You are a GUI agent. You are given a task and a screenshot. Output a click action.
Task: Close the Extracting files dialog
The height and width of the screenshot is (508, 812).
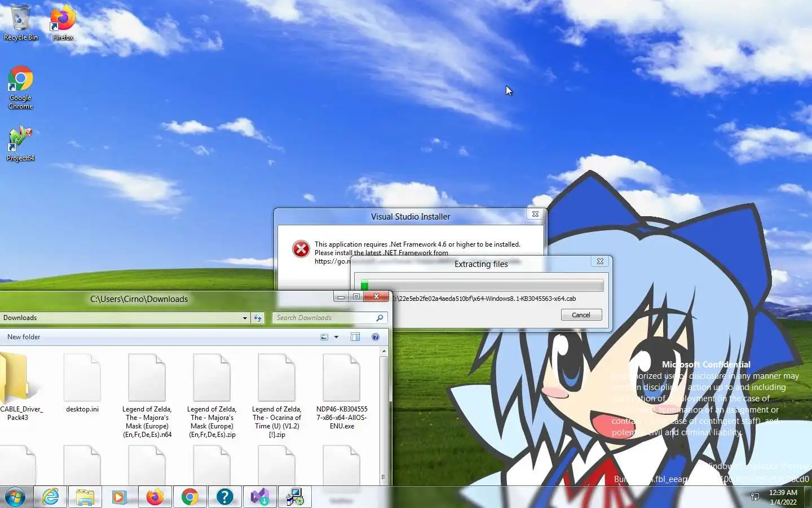(600, 261)
